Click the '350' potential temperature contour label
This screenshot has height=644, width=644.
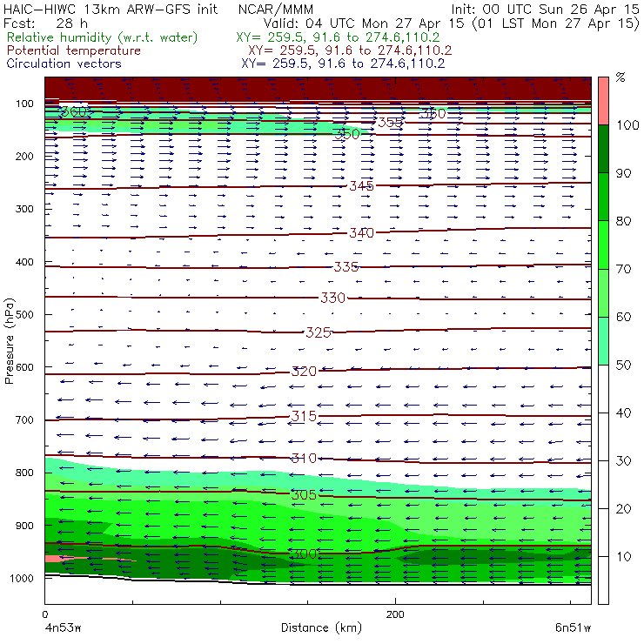347,134
